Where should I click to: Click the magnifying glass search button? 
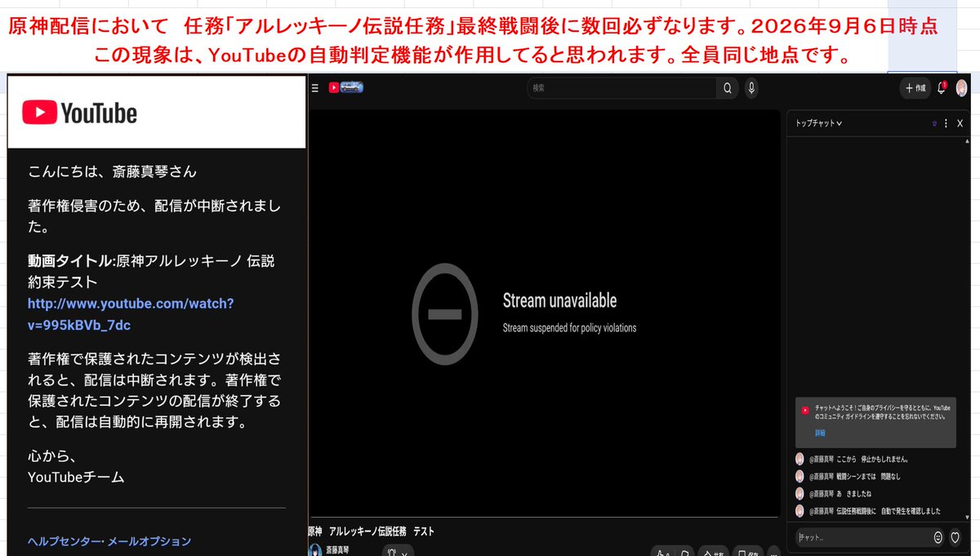[x=727, y=87]
